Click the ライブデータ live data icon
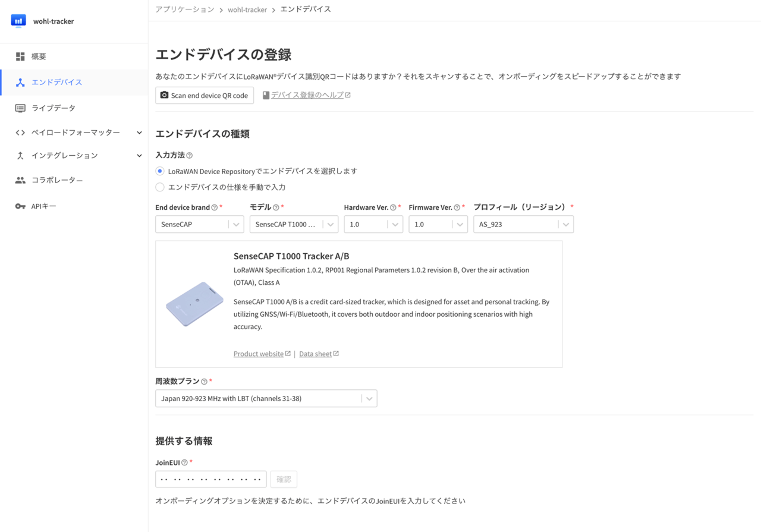The image size is (761, 532). coord(20,108)
